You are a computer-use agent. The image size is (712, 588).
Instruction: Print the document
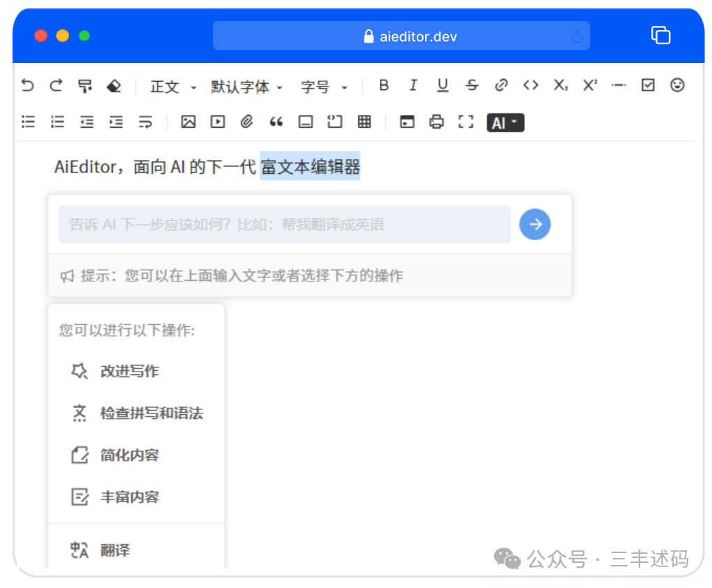pyautogui.click(x=436, y=122)
